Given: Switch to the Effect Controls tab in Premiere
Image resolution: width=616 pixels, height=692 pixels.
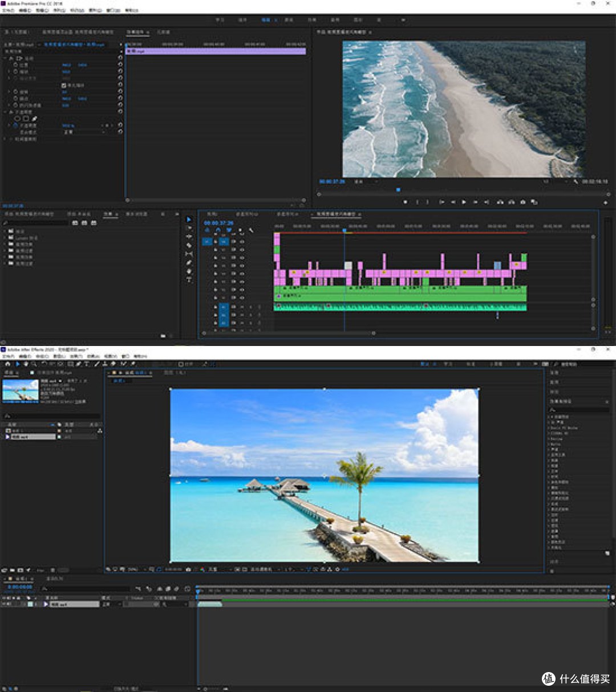Looking at the screenshot, I should (x=137, y=32).
